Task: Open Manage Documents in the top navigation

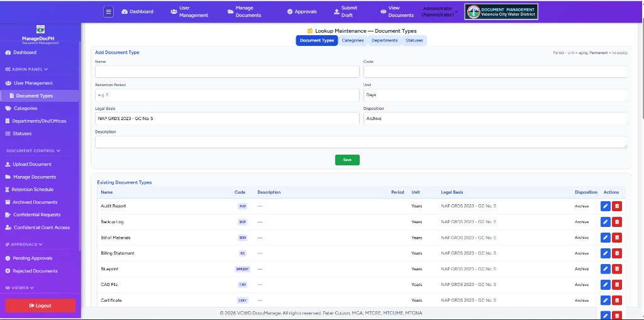Action: (245, 12)
